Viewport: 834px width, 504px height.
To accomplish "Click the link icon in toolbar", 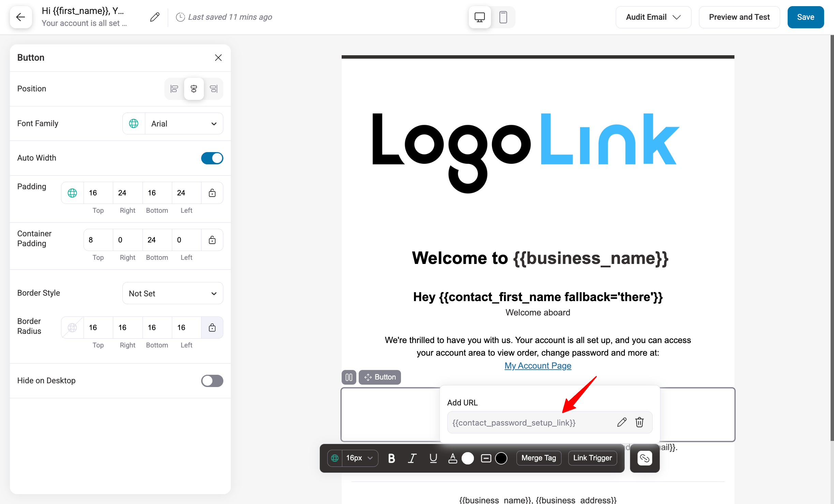I will click(644, 458).
